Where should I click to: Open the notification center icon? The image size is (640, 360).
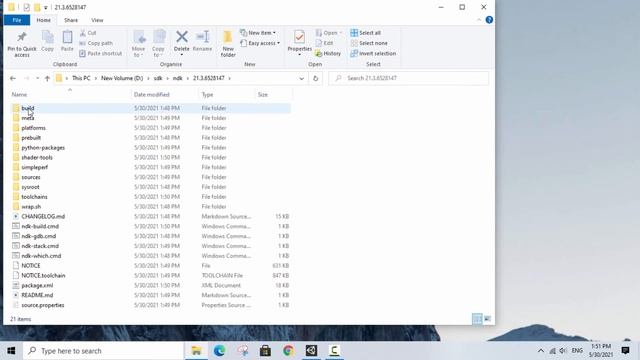(625, 351)
